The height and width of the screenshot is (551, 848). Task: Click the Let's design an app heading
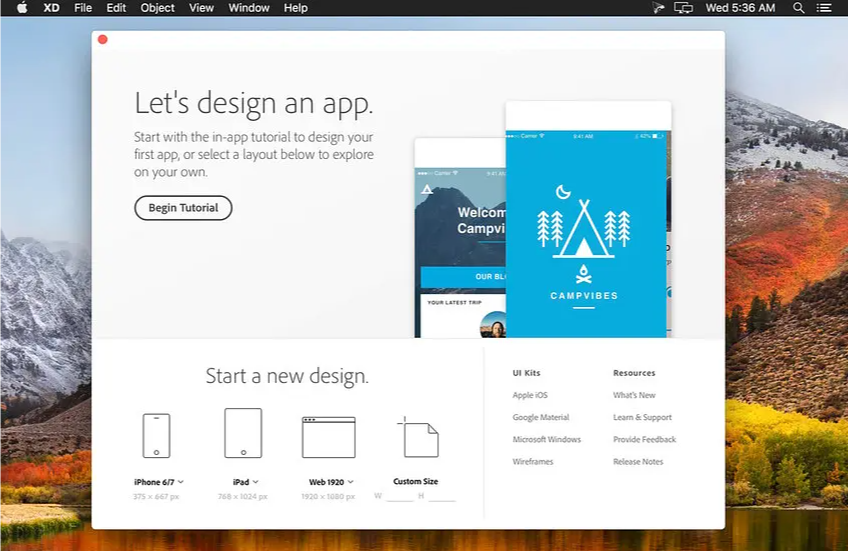254,103
